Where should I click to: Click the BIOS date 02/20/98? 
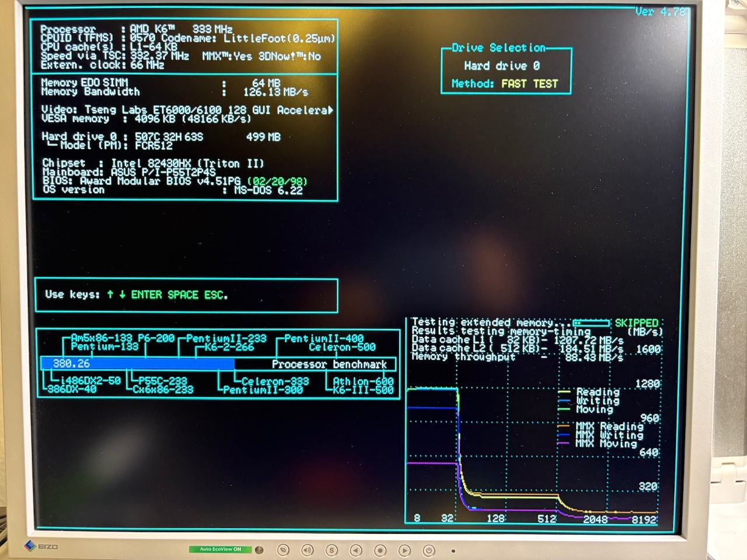point(277,181)
